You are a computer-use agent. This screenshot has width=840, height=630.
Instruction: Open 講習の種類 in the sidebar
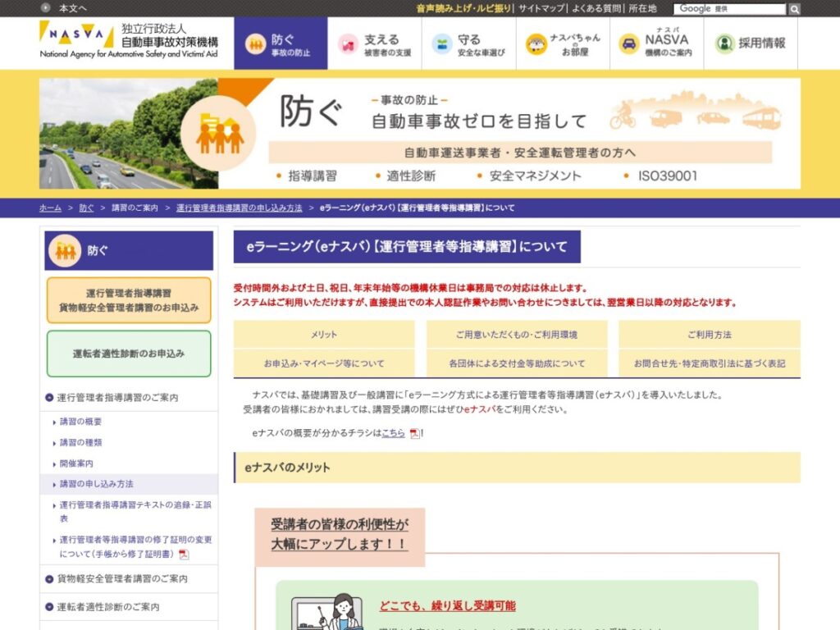(80, 442)
